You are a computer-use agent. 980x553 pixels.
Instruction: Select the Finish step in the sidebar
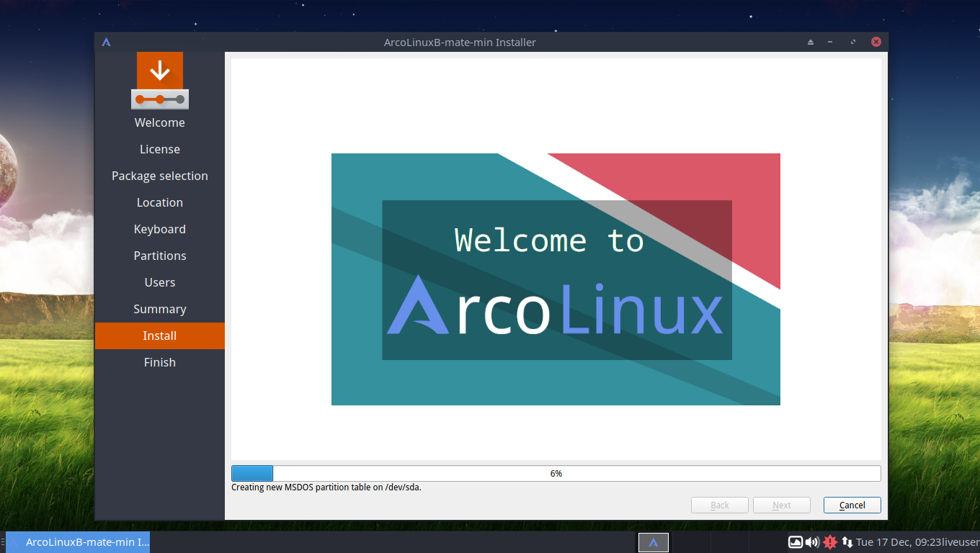[x=160, y=362]
